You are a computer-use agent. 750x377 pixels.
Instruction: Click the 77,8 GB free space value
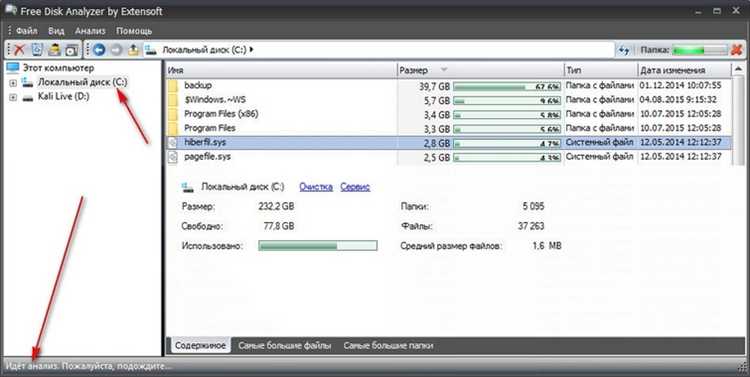click(x=279, y=226)
